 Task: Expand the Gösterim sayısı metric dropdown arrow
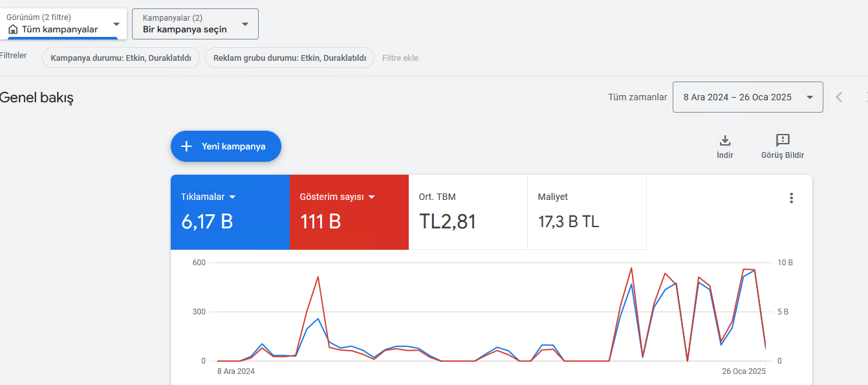pyautogui.click(x=372, y=197)
